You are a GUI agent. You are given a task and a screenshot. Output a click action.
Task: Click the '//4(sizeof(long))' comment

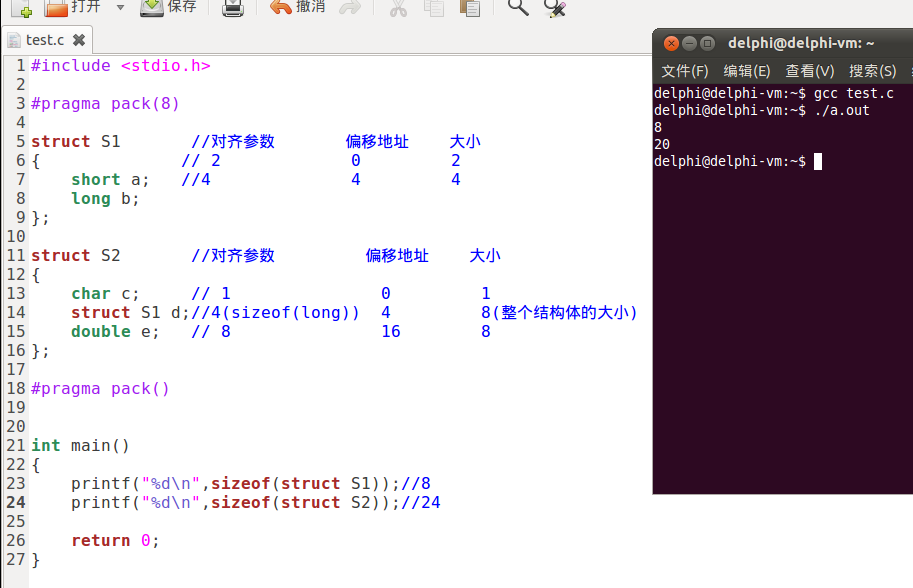click(275, 313)
